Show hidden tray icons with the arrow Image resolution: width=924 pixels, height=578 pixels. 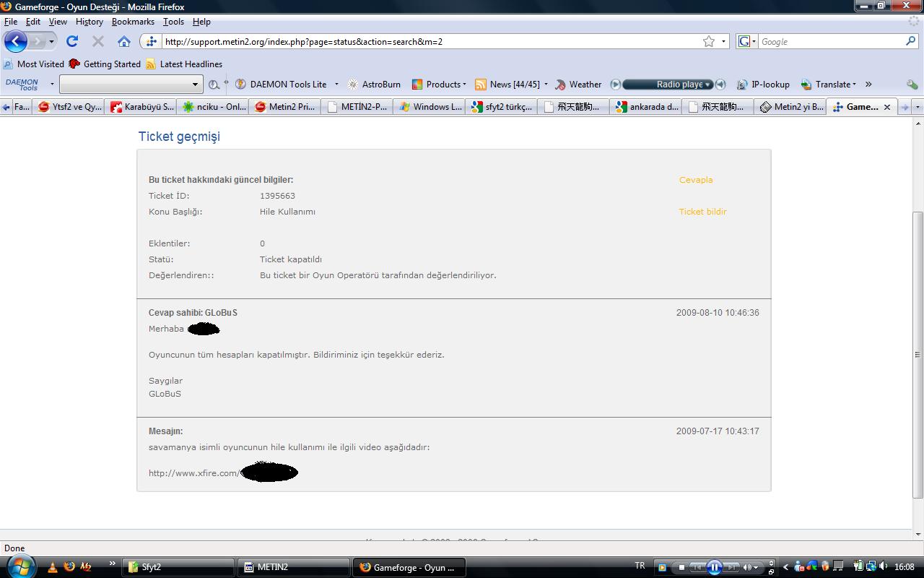pos(786,567)
